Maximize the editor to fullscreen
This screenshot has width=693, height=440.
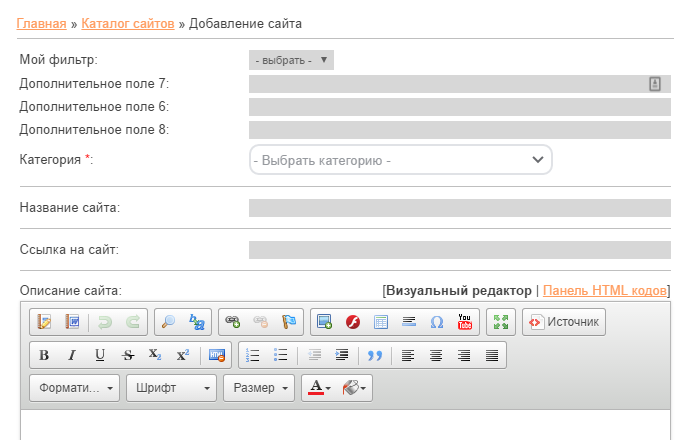[x=500, y=322]
